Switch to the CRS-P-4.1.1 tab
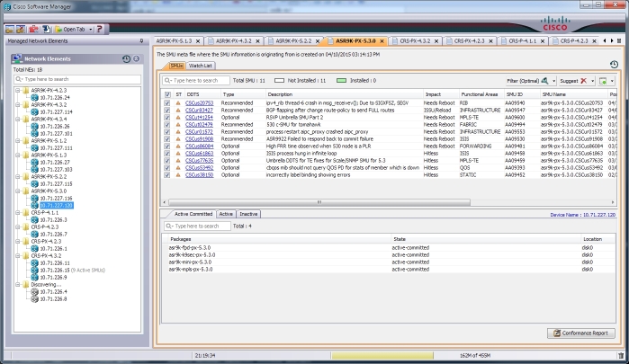 coord(522,40)
